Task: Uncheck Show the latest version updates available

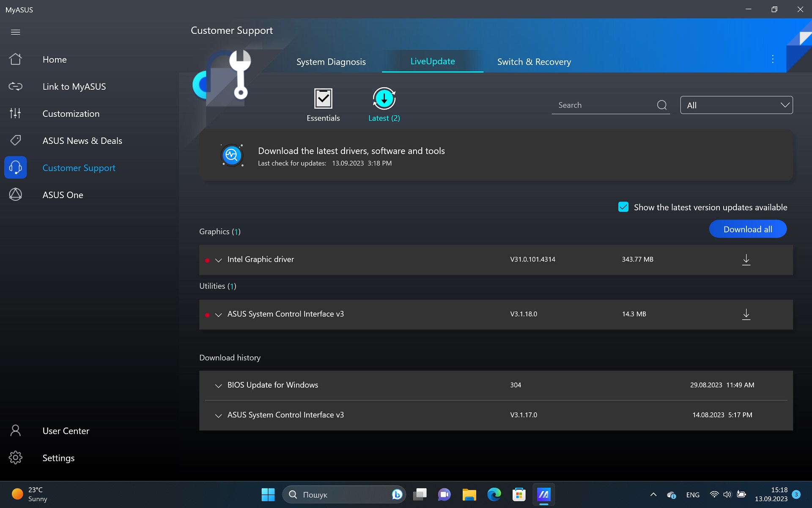Action: (x=623, y=207)
